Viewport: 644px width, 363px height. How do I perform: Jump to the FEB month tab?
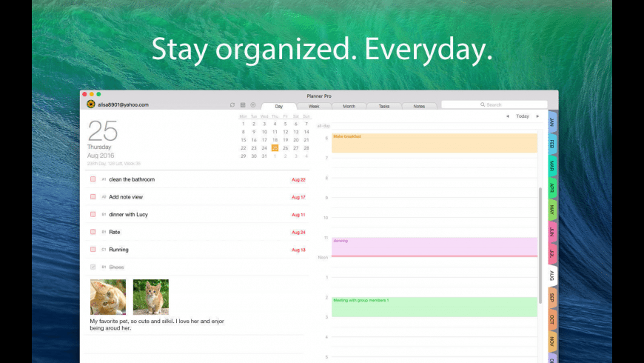[x=552, y=144]
